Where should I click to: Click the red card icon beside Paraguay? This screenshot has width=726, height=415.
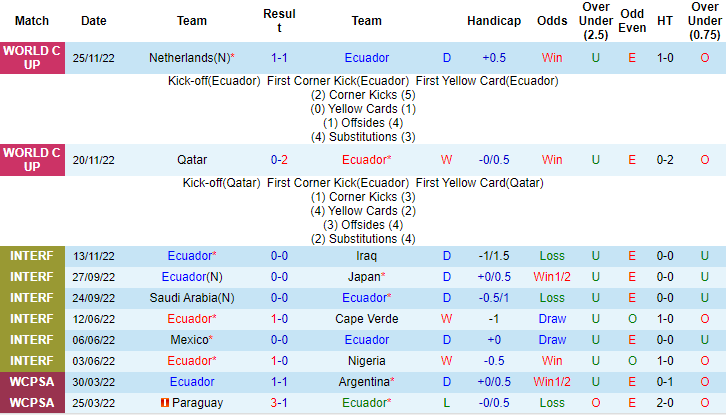[x=164, y=402]
